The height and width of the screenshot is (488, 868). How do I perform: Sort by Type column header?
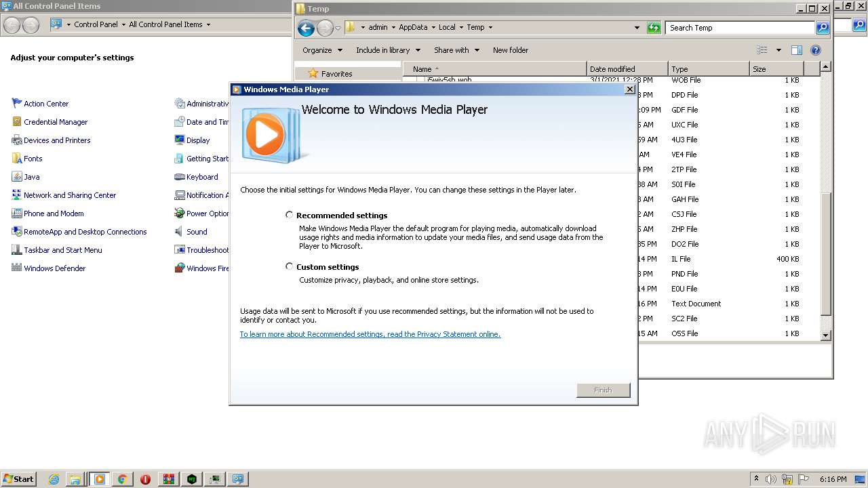point(709,69)
